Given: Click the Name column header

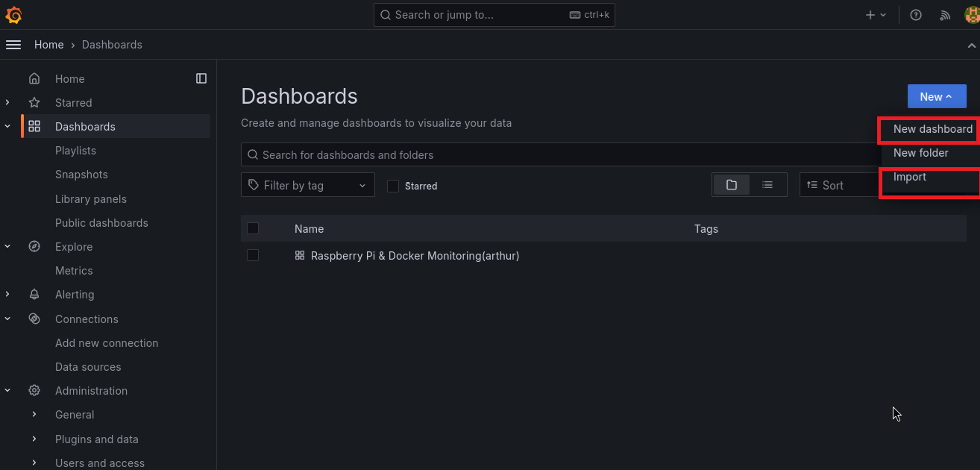Looking at the screenshot, I should click(309, 229).
